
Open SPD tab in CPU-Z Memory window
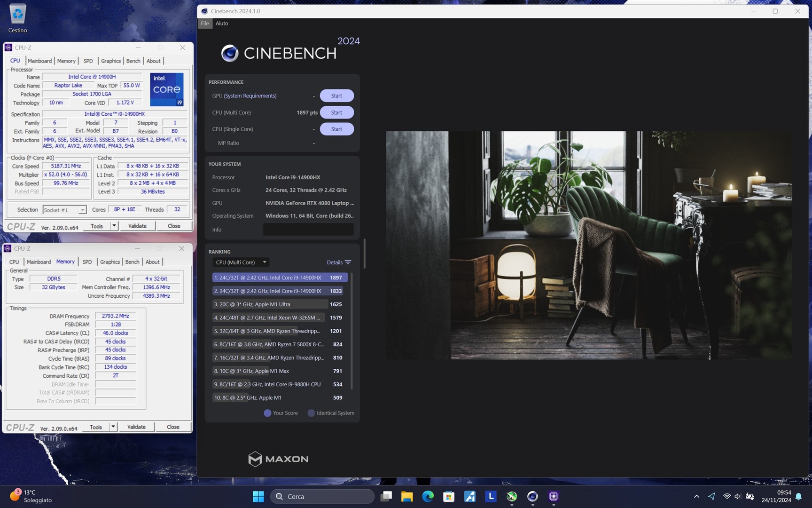87,262
